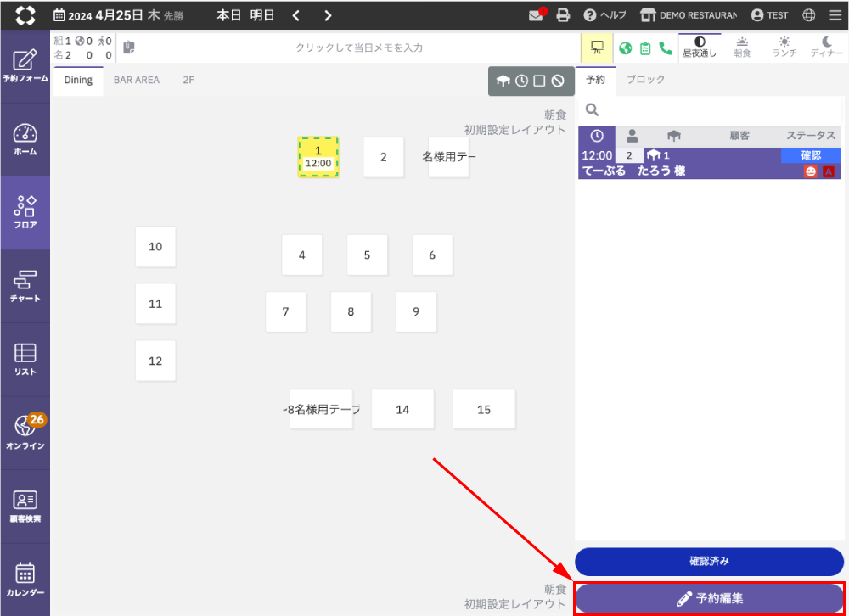Viewport: 849px width, 616px height.
Task: Switch to the ブロック tab
Action: [x=645, y=80]
